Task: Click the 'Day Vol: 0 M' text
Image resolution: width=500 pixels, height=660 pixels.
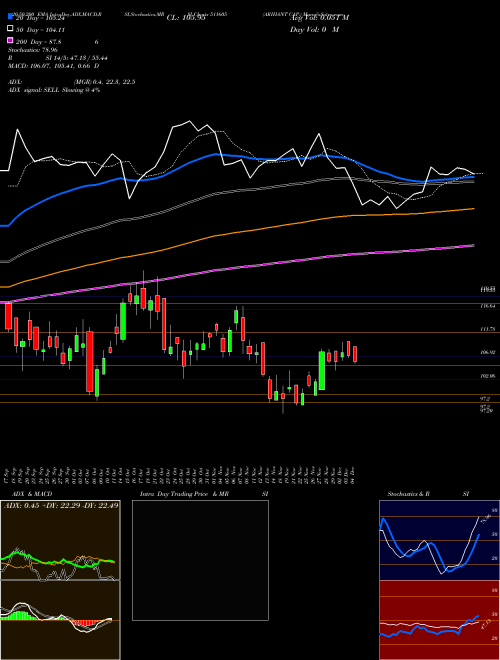Action: pyautogui.click(x=314, y=30)
